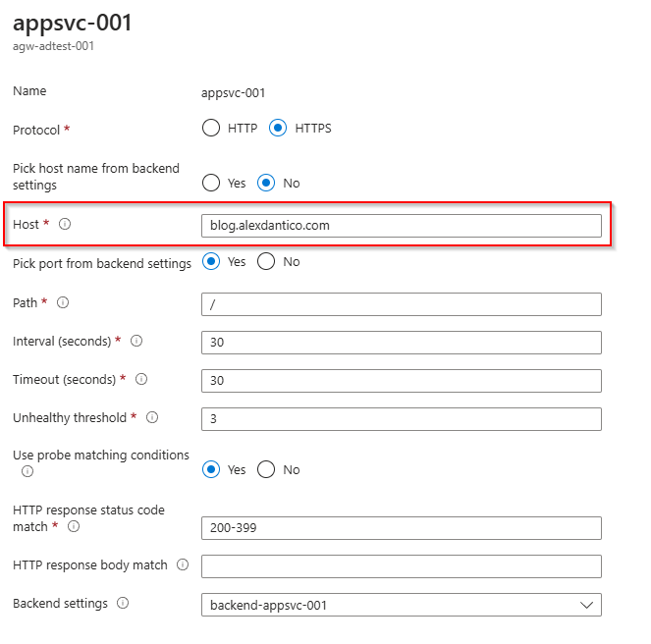Click the HTTP response body match field
The height and width of the screenshot is (644, 651).
(401, 566)
